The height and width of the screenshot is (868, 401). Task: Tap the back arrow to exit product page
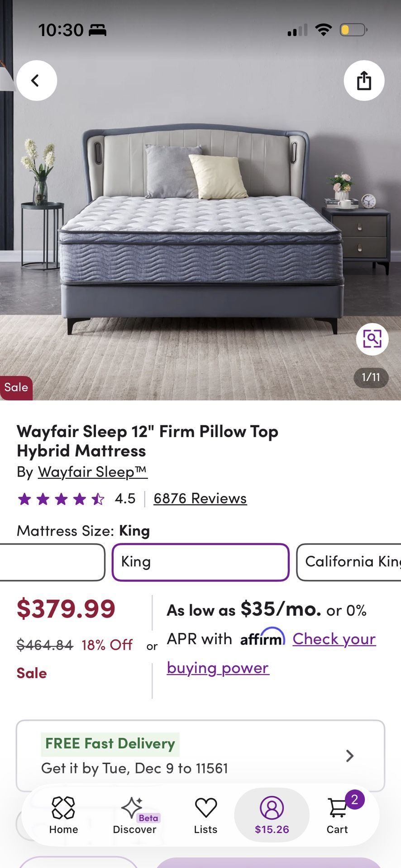pos(36,80)
